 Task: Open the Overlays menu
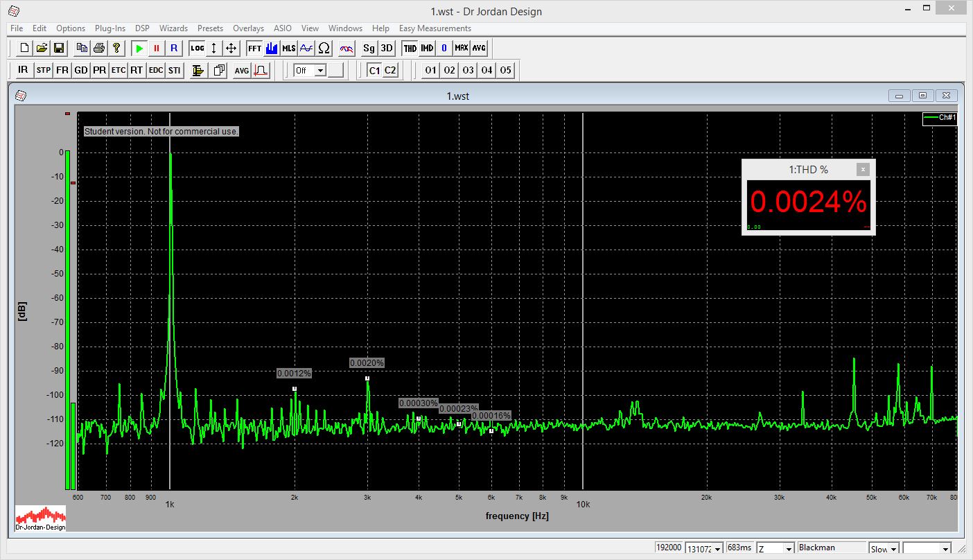[248, 28]
